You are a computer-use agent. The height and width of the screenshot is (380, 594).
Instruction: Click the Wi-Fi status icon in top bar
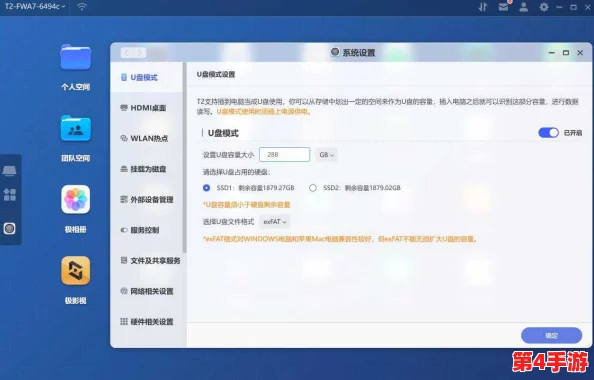point(82,6)
